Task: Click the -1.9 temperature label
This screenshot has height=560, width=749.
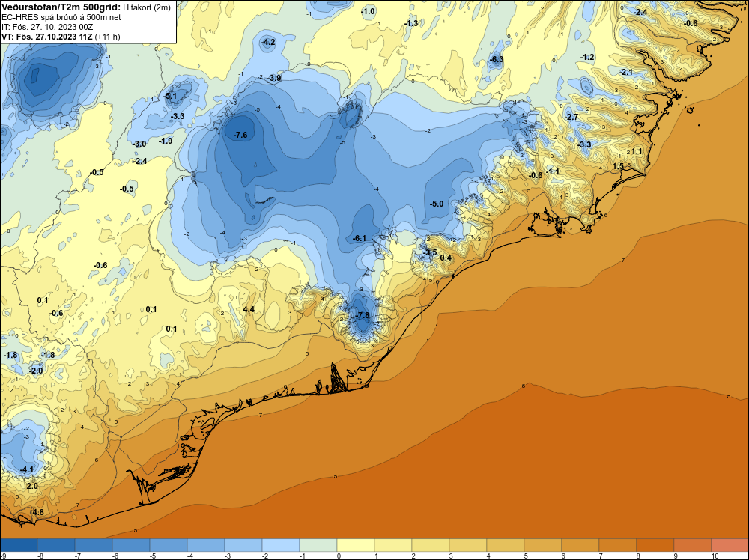Action: 166,141
